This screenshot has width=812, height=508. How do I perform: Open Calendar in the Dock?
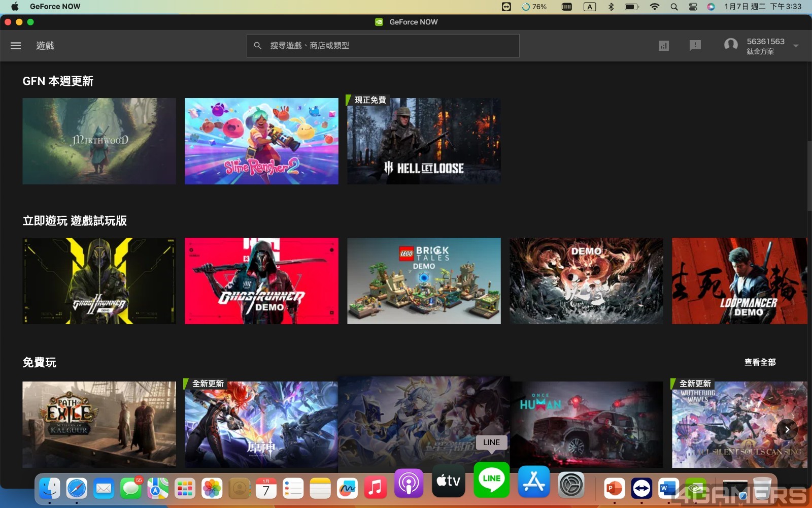pyautogui.click(x=266, y=488)
